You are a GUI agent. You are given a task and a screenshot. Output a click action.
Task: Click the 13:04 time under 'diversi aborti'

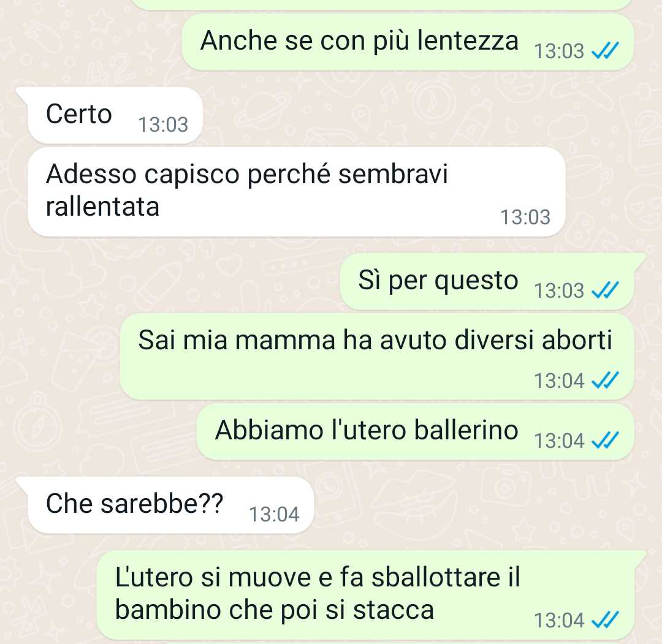pyautogui.click(x=559, y=381)
